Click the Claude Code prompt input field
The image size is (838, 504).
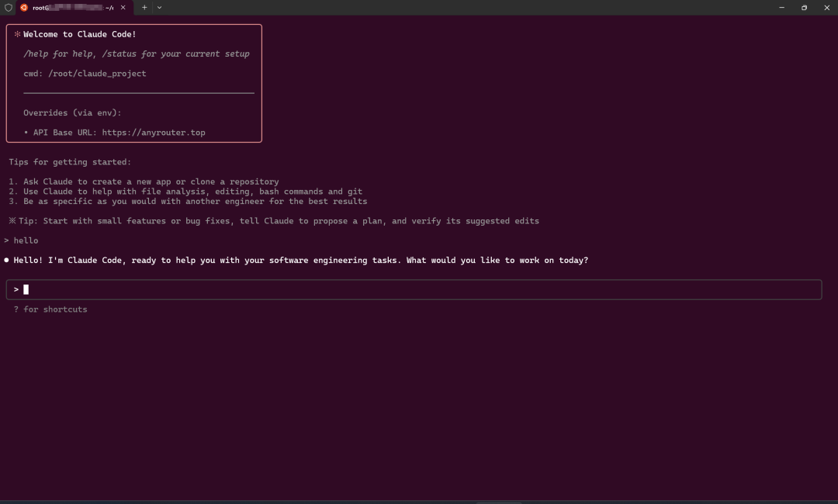414,289
